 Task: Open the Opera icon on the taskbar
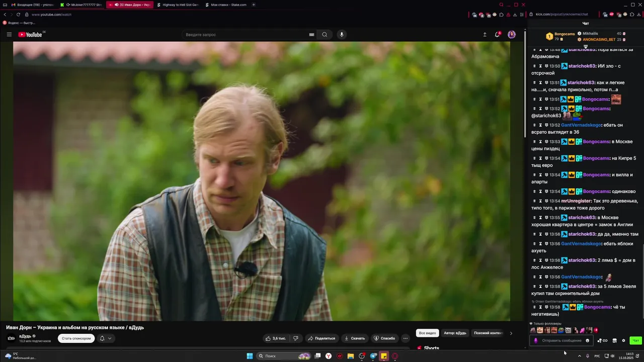pyautogui.click(x=395, y=356)
